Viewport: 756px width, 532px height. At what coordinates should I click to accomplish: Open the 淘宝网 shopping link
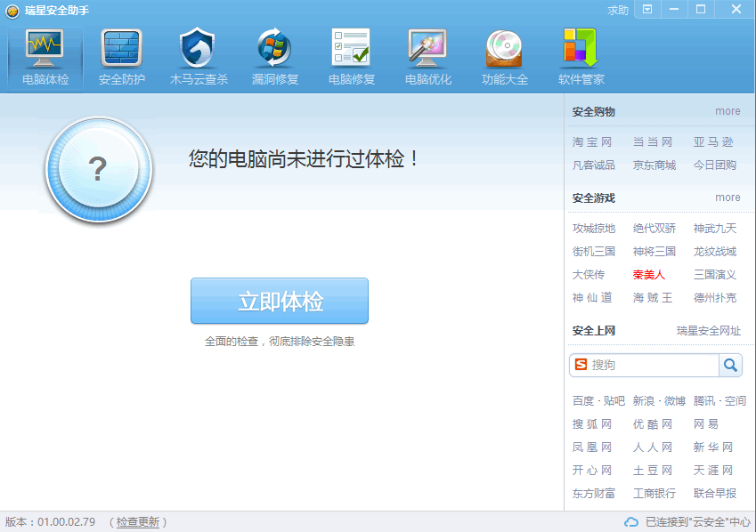592,142
